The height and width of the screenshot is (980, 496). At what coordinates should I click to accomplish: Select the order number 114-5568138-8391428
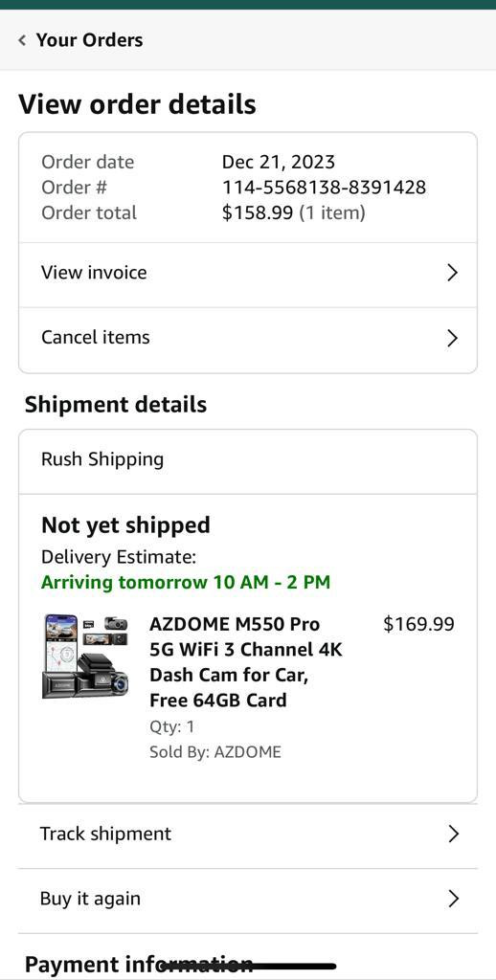324,187
